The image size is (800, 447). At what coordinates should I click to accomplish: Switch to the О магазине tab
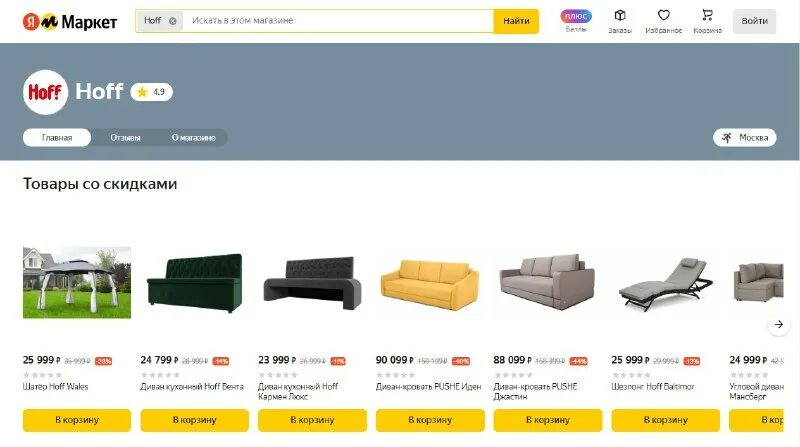(193, 137)
